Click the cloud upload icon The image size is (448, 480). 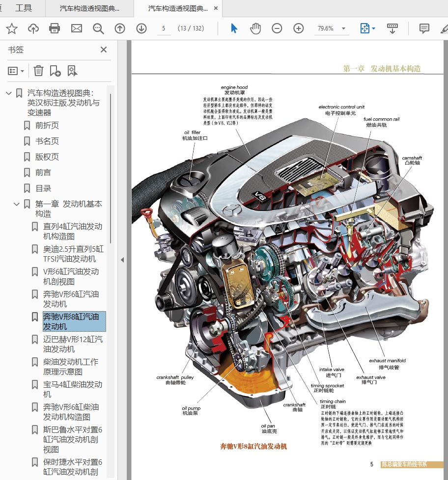pyautogui.click(x=33, y=28)
